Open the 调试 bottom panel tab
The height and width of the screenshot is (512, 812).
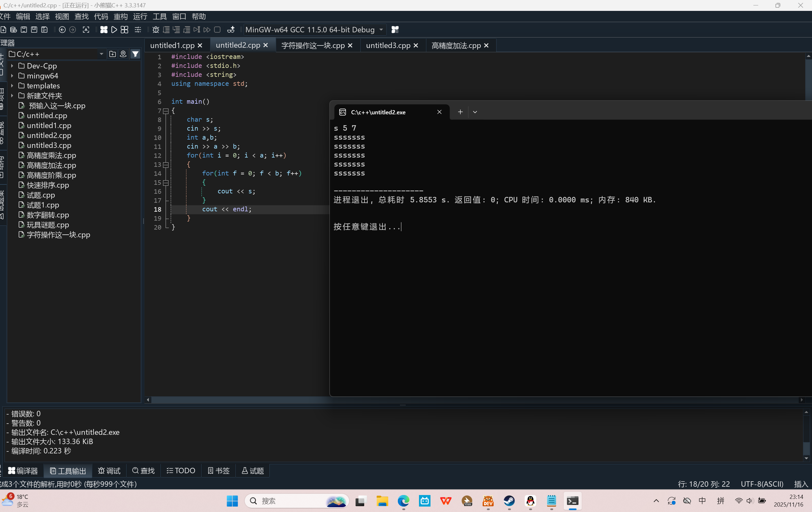pos(109,471)
